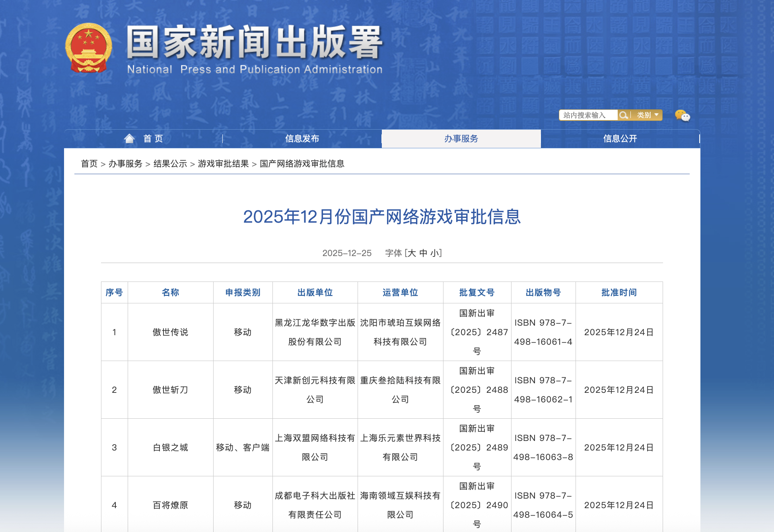The width and height of the screenshot is (774, 532).
Task: Open the 信息公开 menu tab
Action: [x=620, y=139]
